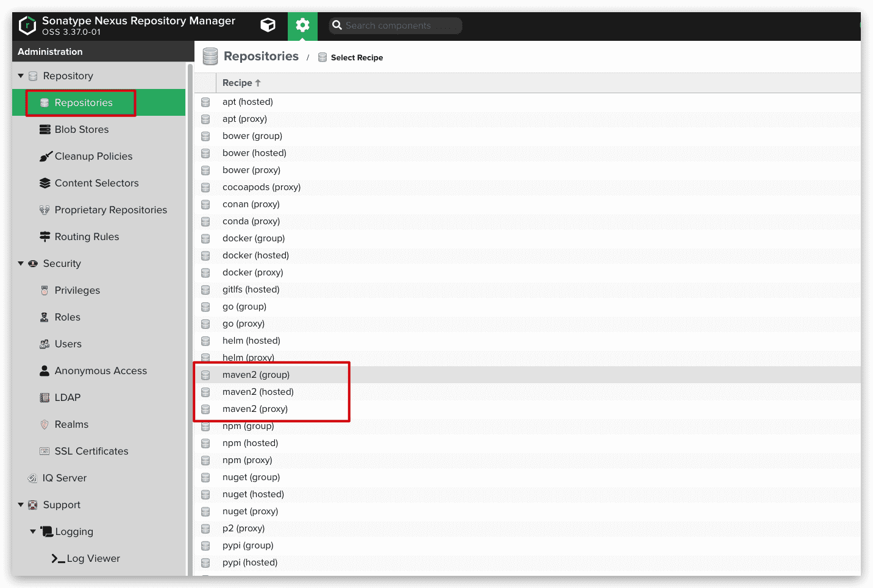The image size is (873, 588).
Task: Collapse the Repository tree section
Action: [x=21, y=76]
